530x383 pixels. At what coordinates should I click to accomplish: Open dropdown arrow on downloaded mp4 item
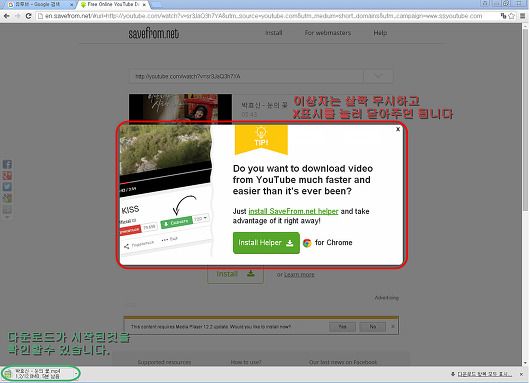[x=76, y=374]
